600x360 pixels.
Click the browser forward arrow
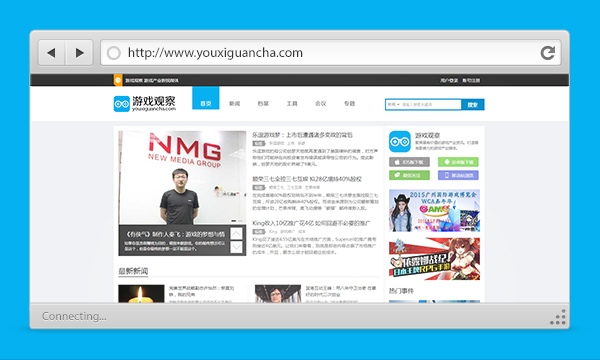coord(80,53)
